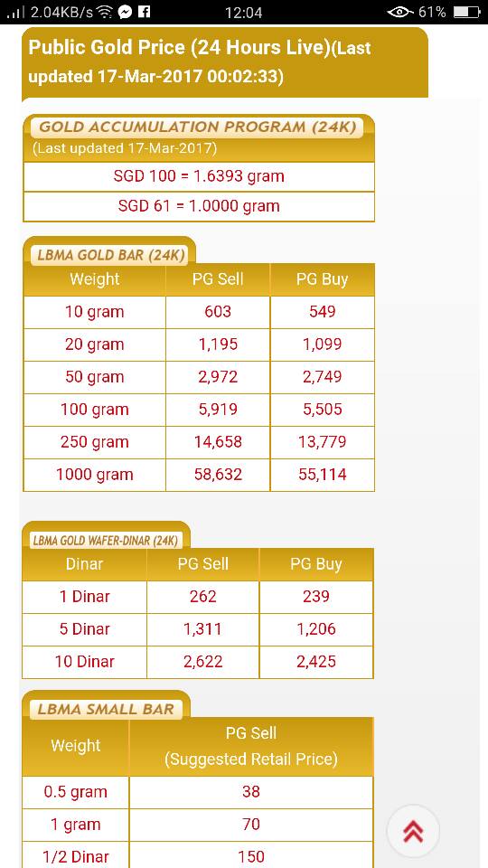Tap the signal strength icon
The image size is (488, 868).
16,12
